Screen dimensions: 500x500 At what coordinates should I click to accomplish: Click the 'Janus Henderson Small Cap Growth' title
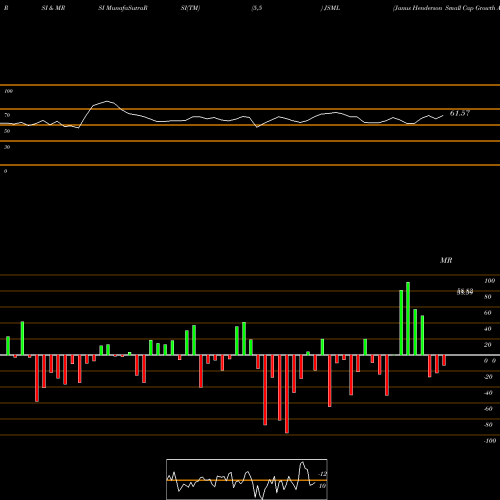[446, 8]
